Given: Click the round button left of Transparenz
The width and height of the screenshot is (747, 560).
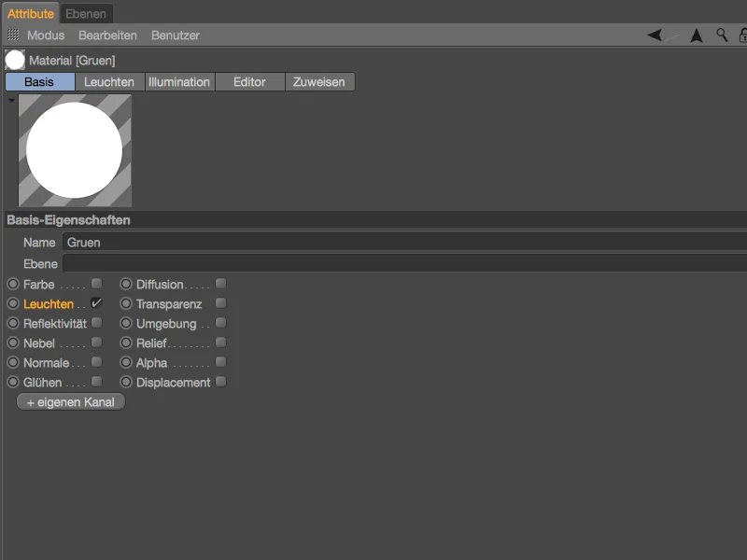Looking at the screenshot, I should coord(126,304).
